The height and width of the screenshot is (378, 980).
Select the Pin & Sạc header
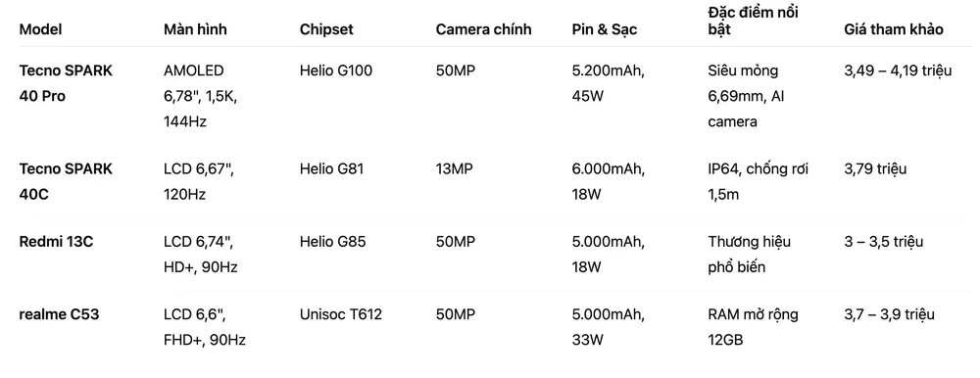coord(605,29)
